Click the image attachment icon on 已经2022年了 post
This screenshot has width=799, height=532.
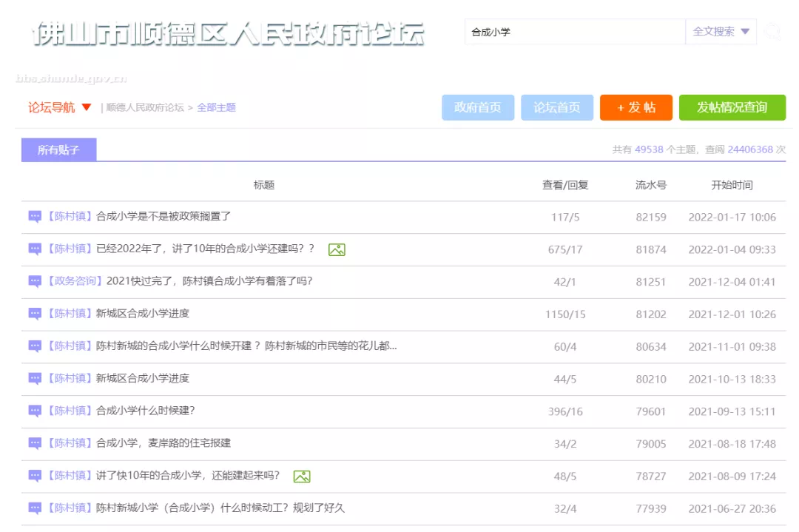coord(337,249)
